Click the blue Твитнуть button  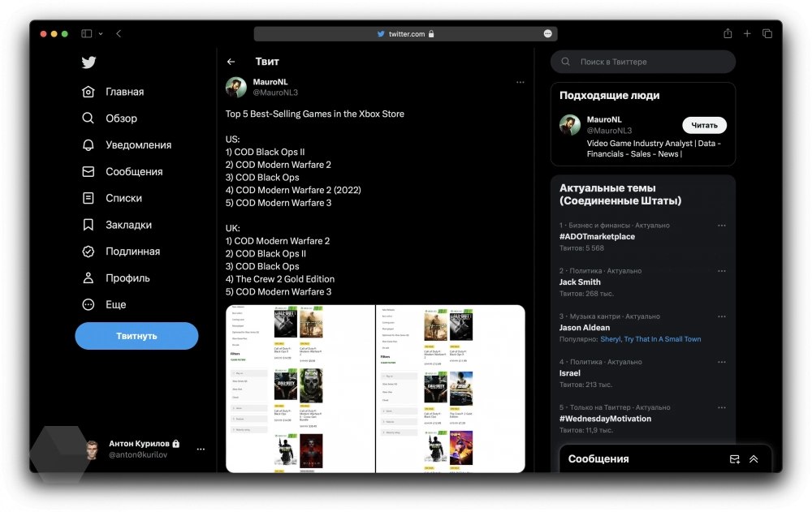click(136, 336)
